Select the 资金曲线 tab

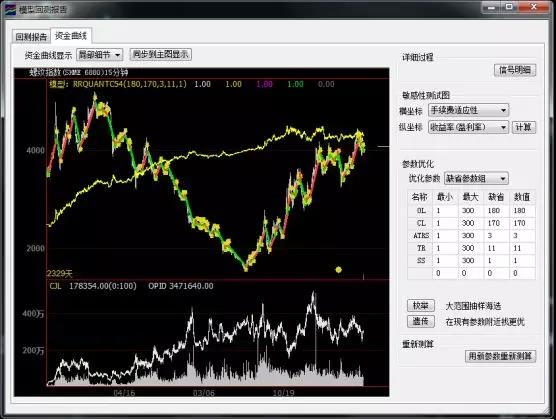pyautogui.click(x=71, y=35)
